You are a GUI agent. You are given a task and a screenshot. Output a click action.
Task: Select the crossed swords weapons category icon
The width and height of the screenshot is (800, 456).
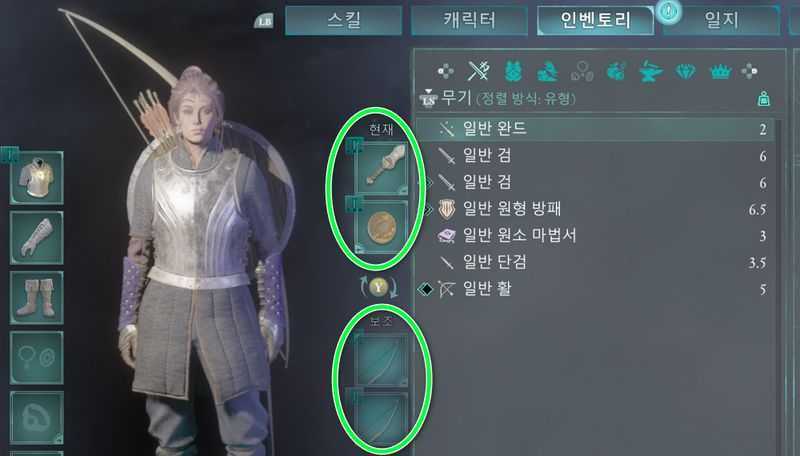pyautogui.click(x=478, y=71)
